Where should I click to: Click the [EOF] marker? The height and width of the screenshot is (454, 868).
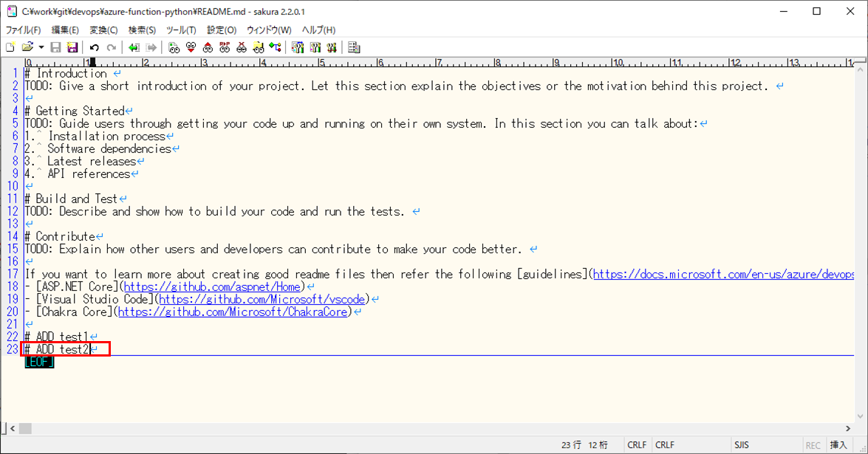(x=39, y=362)
